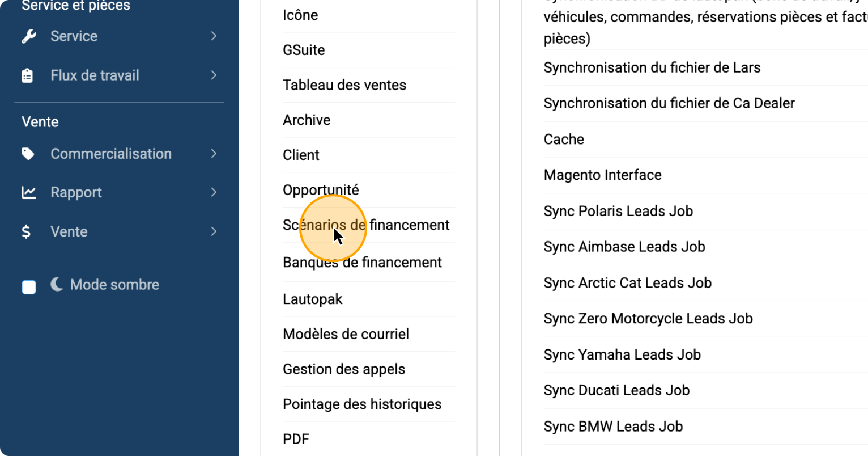Click the moon icon for dark mode
Viewport: 868px width, 456px height.
click(x=57, y=284)
